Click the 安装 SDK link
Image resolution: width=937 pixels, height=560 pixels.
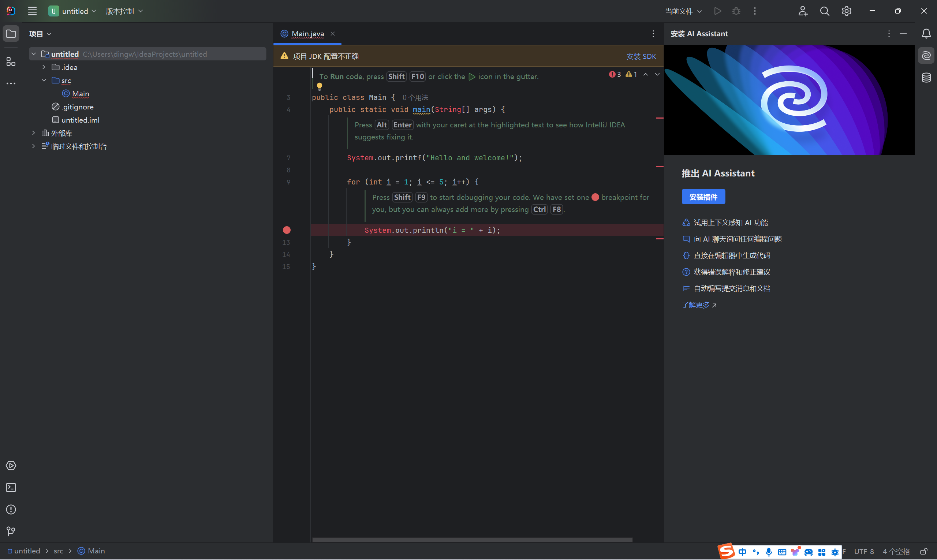click(641, 57)
